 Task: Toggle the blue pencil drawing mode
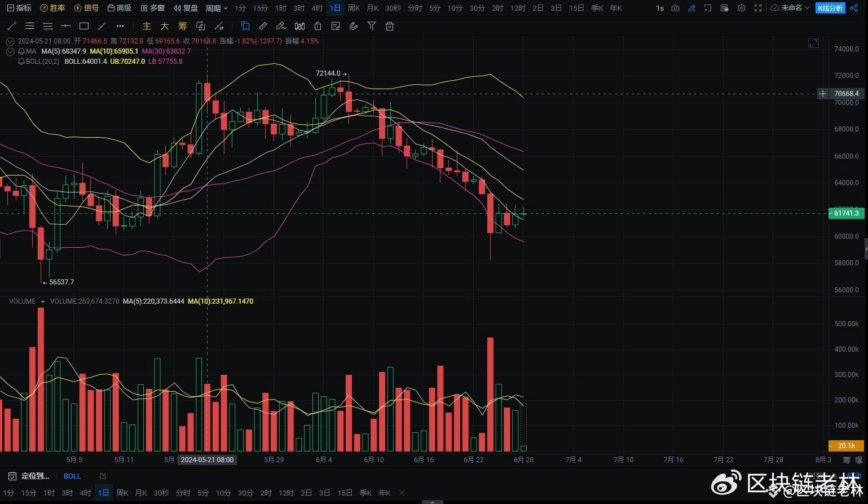(691, 8)
